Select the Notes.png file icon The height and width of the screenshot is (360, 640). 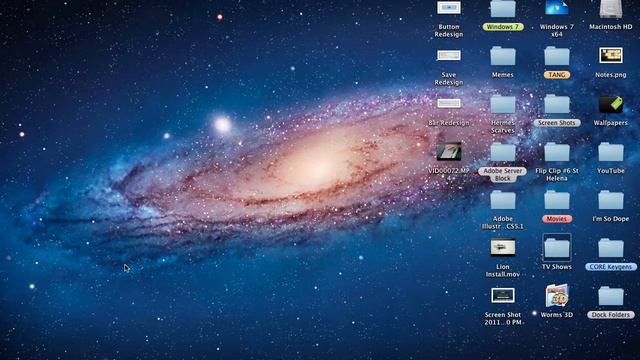pyautogui.click(x=611, y=55)
